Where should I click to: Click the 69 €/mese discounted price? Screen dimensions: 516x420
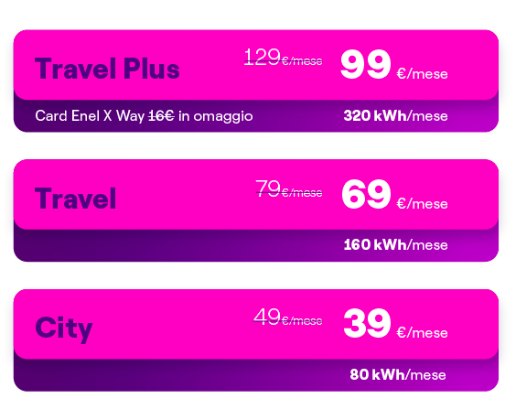[x=394, y=194]
